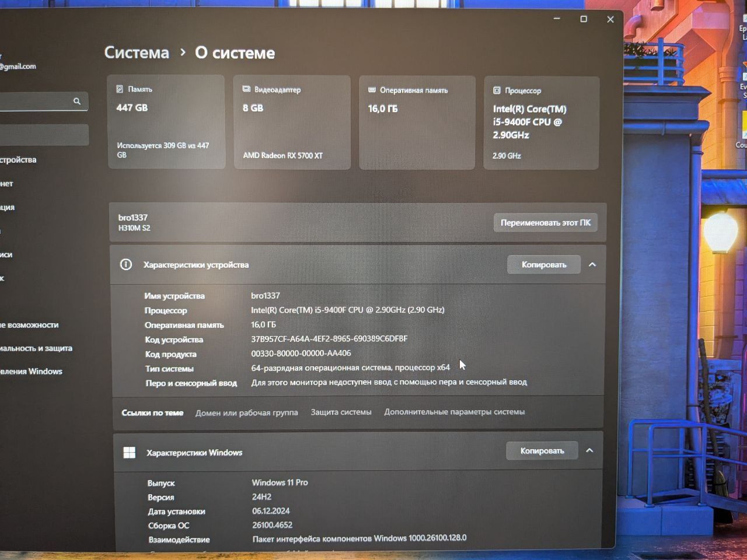Image resolution: width=747 pixels, height=560 pixels.
Task: Maximize the Settings window
Action: pyautogui.click(x=584, y=19)
